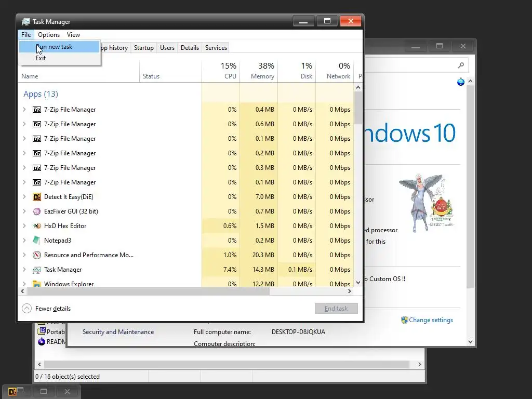Click the Task Manager title bar icon
The width and height of the screenshot is (532, 399).
coord(25,22)
